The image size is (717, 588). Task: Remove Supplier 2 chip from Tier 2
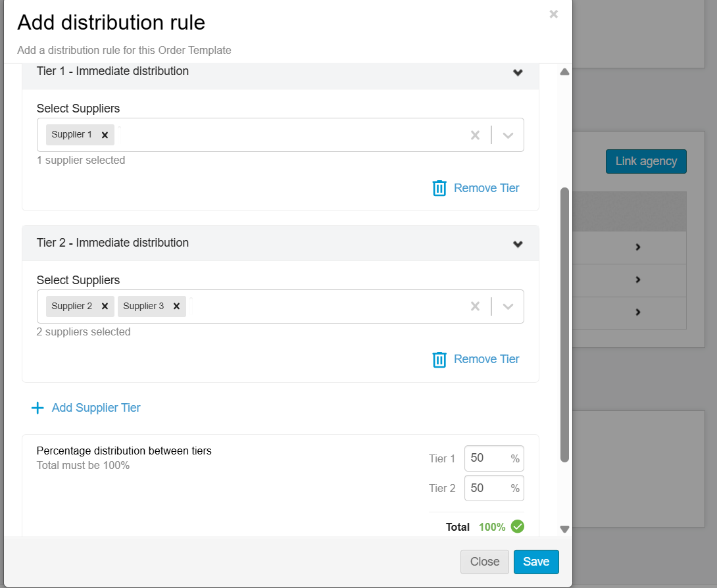[x=105, y=306]
